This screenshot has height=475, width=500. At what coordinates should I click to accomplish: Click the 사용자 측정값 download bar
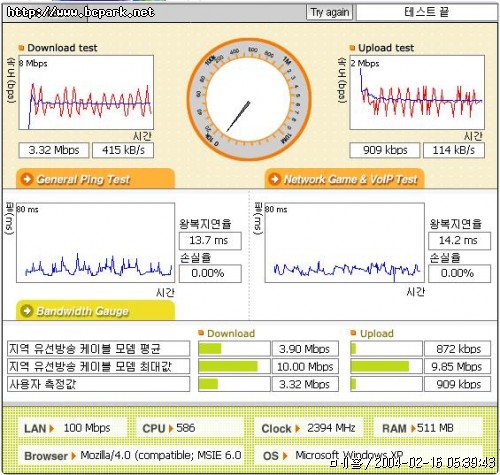234,384
